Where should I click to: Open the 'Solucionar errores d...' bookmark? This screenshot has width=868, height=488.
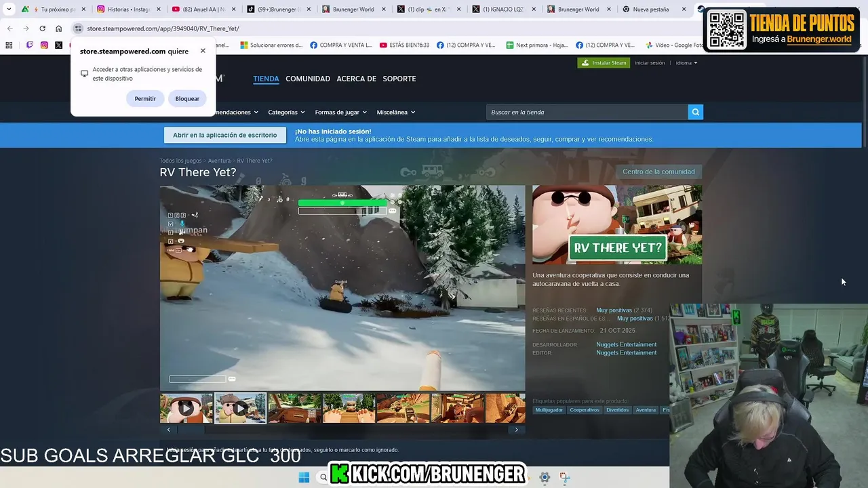[271, 45]
